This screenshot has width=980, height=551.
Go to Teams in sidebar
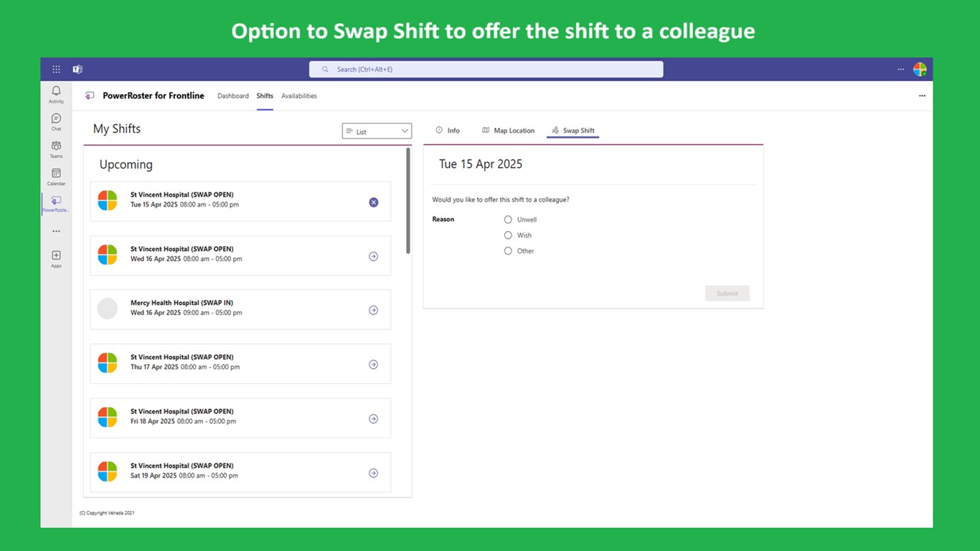[x=56, y=146]
